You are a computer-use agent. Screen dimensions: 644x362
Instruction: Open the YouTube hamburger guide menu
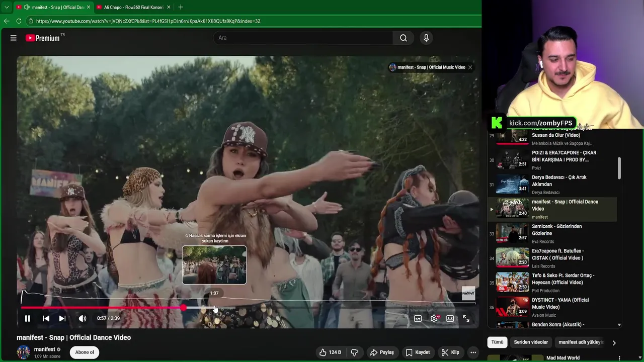14,38
